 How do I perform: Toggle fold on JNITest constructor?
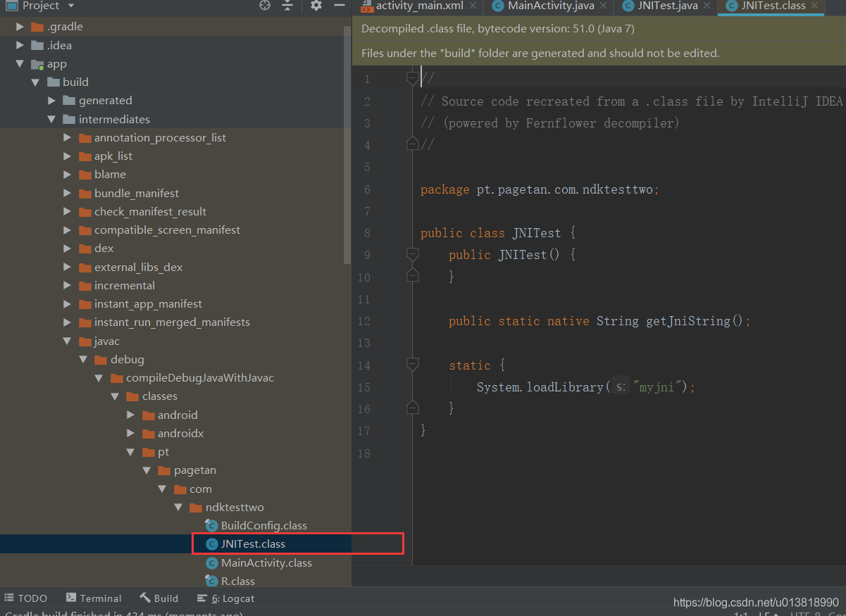(413, 255)
